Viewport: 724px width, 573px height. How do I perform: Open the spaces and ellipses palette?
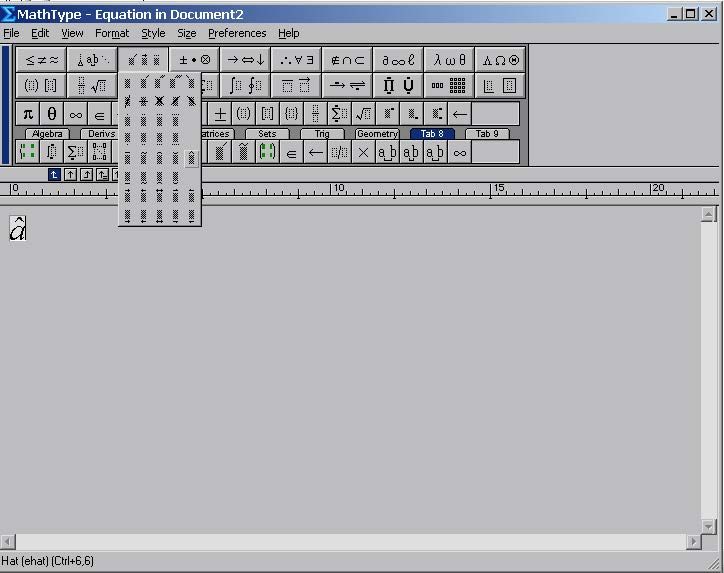point(92,60)
